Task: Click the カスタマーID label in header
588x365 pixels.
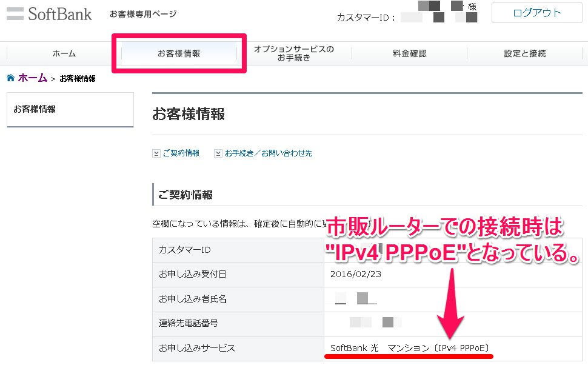Action: (366, 18)
